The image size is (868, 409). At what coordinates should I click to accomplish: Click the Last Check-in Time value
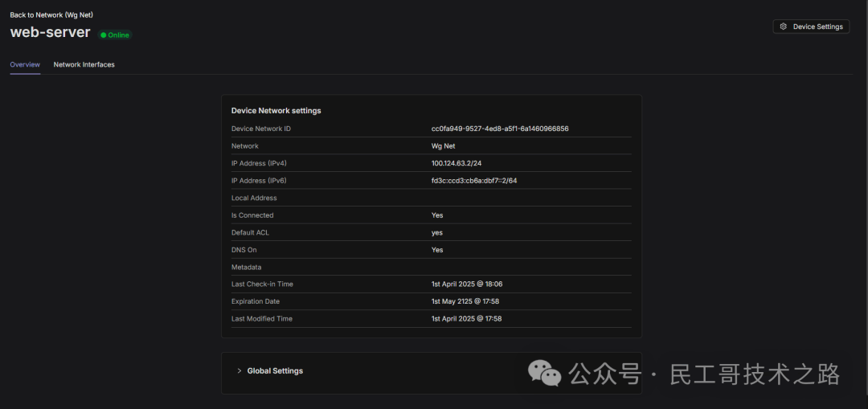point(466,284)
